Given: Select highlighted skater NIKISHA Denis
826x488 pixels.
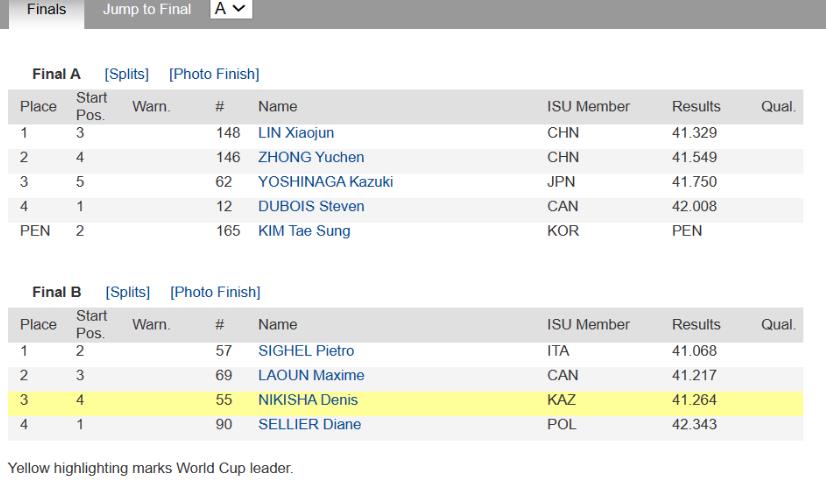Looking at the screenshot, I should 308,400.
